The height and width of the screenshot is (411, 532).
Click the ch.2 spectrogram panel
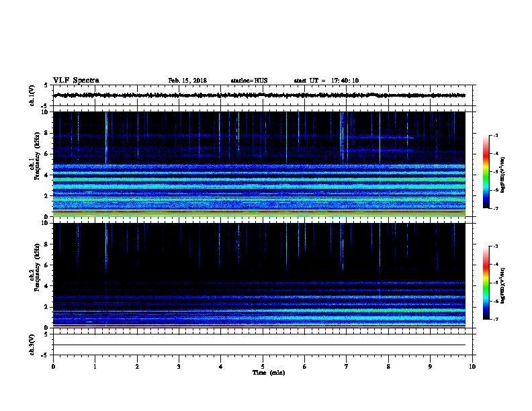point(259,275)
